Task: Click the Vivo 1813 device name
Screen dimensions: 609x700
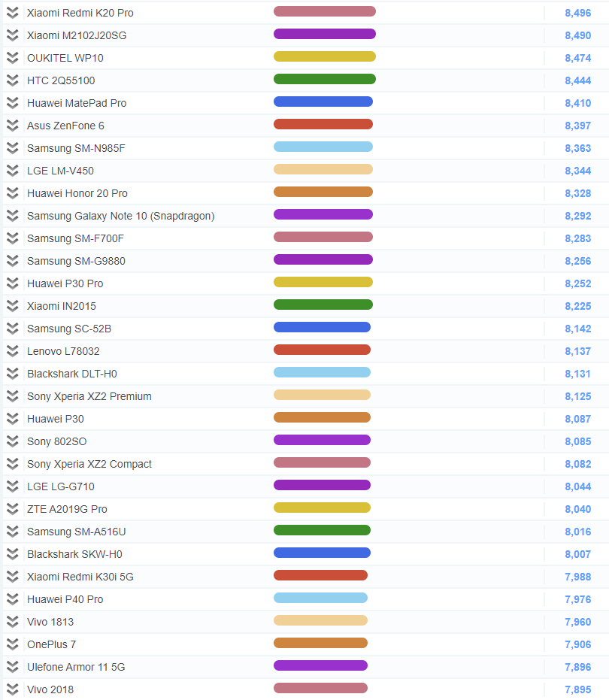Action: point(50,622)
